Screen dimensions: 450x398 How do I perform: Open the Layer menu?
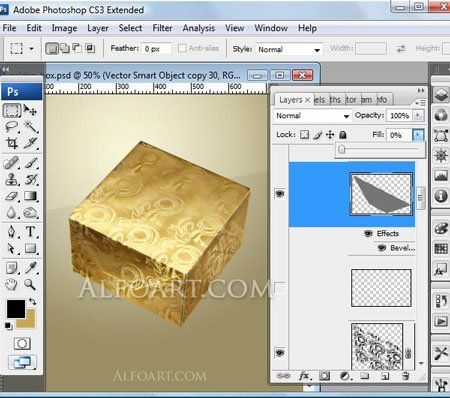98,28
